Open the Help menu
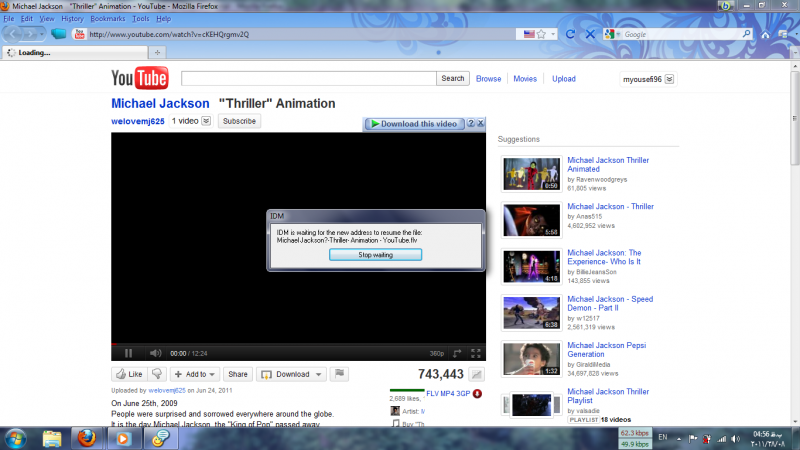The width and height of the screenshot is (800, 450). (163, 19)
